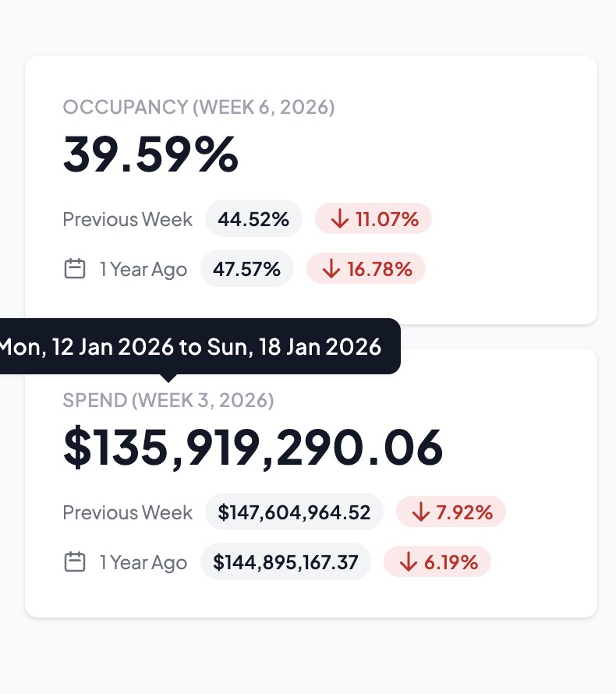This screenshot has height=694, width=616.
Task: Select the 44.52% previous week pill
Action: pyautogui.click(x=253, y=219)
